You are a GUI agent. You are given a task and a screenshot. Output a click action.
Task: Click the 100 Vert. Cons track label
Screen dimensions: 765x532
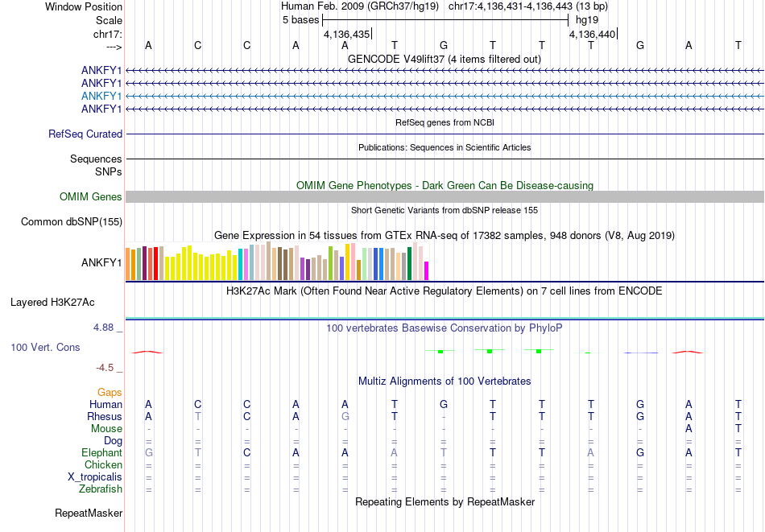(45, 347)
